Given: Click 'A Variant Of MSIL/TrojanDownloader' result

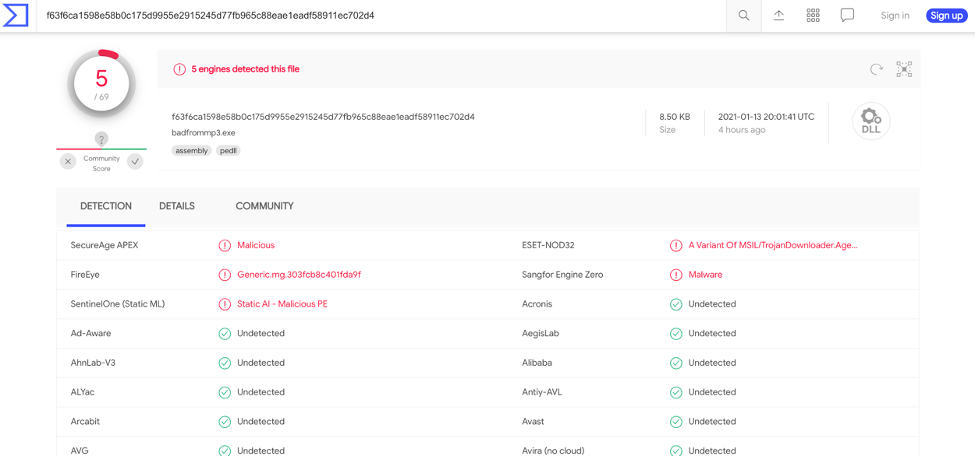Looking at the screenshot, I should coord(773,245).
